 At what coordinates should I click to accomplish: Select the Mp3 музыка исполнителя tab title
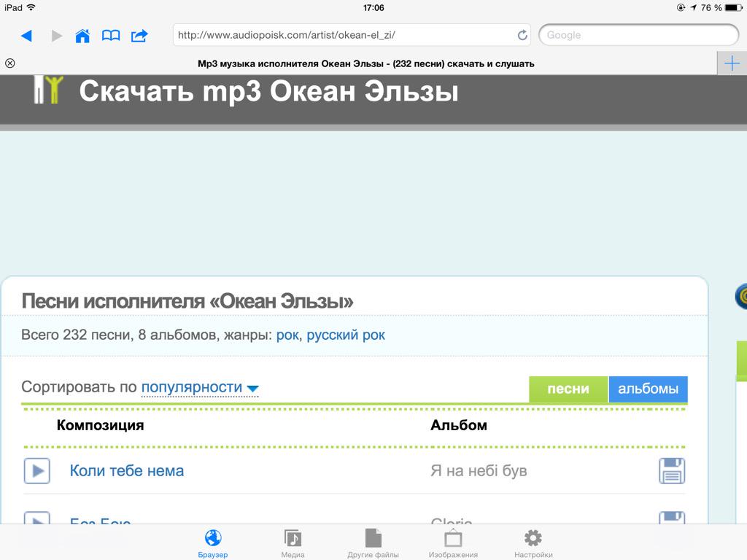pyautogui.click(x=366, y=64)
